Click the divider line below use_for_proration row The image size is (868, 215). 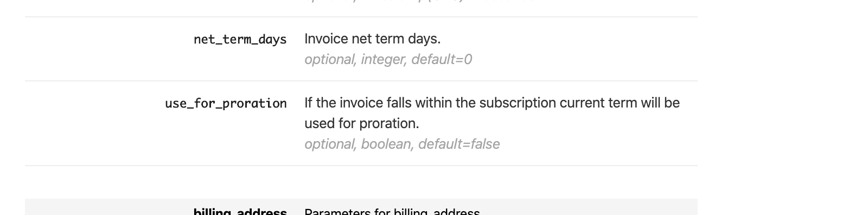(x=361, y=166)
